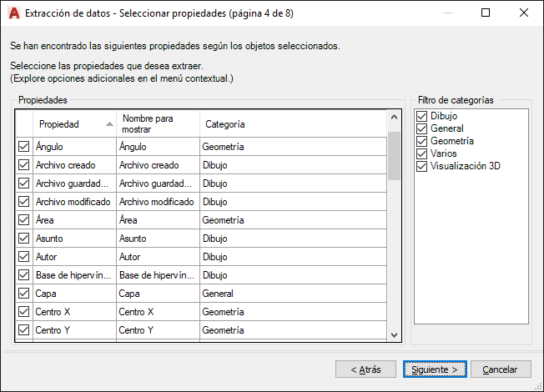544x392 pixels.
Task: Click the AutoCAD logo icon in title bar
Action: click(x=13, y=13)
